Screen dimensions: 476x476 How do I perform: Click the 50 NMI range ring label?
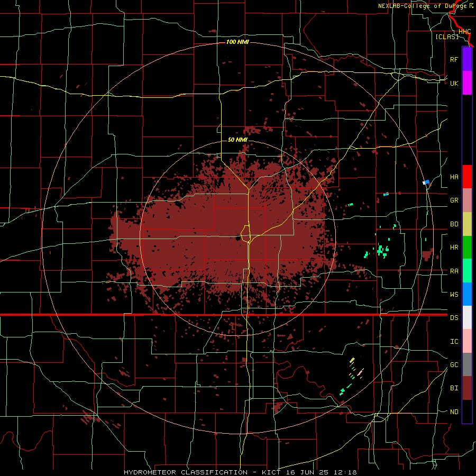237,140
